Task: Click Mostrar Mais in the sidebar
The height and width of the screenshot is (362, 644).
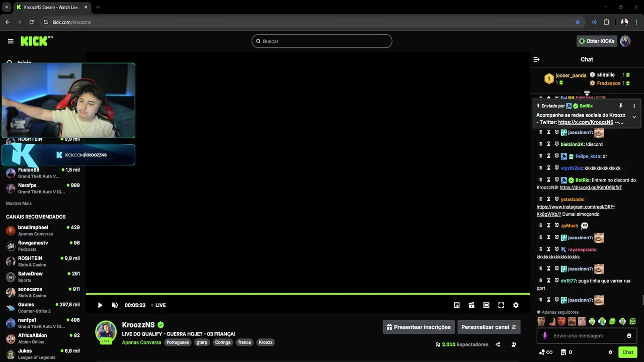Action: point(19,203)
